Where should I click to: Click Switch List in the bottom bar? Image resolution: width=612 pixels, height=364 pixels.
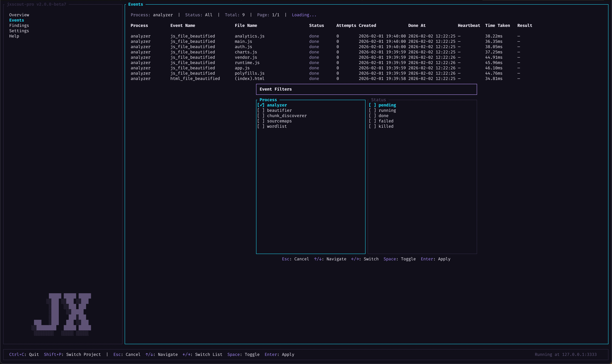click(x=202, y=354)
